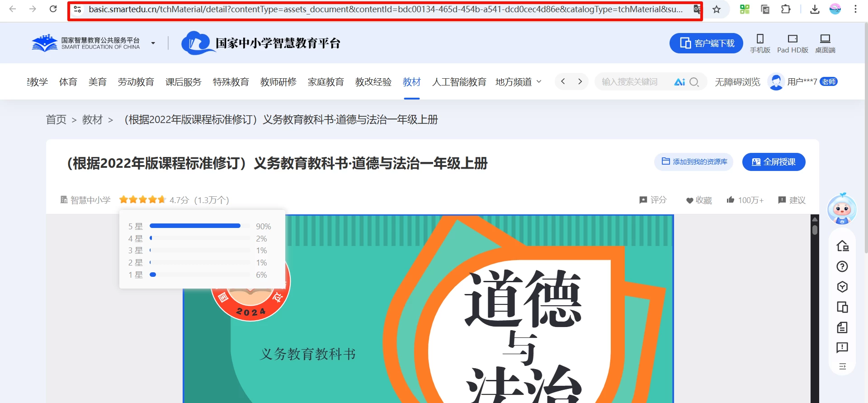Screen dimensions: 868x403
Task: Open the 家庭教育 nav tab
Action: [326, 82]
